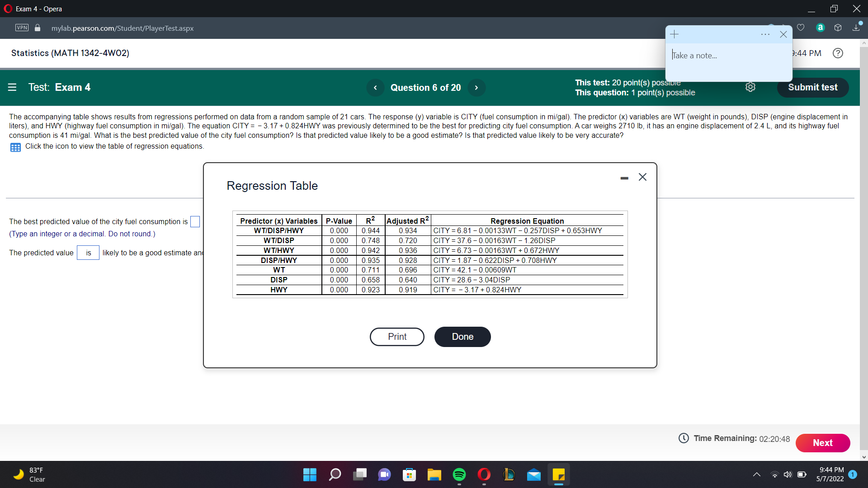Open the test settings gear
Screen dimensions: 868x488
click(x=750, y=87)
